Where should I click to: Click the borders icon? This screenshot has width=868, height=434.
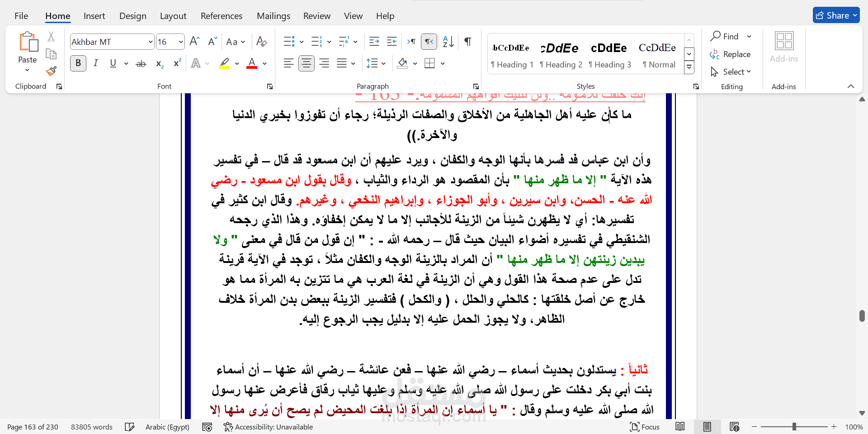coord(429,63)
